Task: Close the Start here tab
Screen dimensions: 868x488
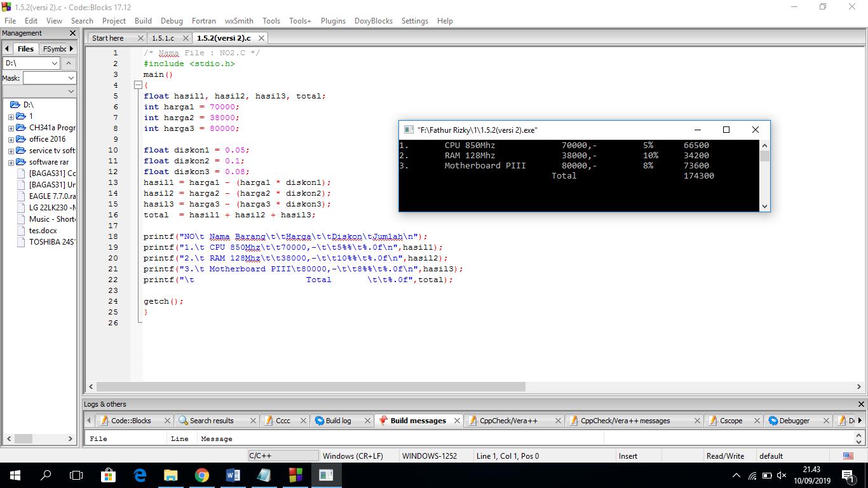Action: click(x=140, y=38)
